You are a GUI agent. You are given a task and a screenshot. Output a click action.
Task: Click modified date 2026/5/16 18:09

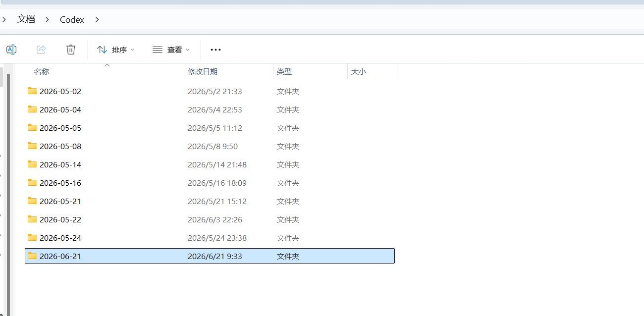pos(217,183)
